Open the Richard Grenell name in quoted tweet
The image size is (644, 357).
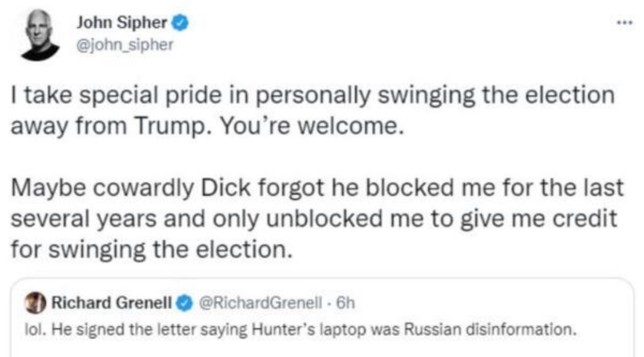(112, 304)
